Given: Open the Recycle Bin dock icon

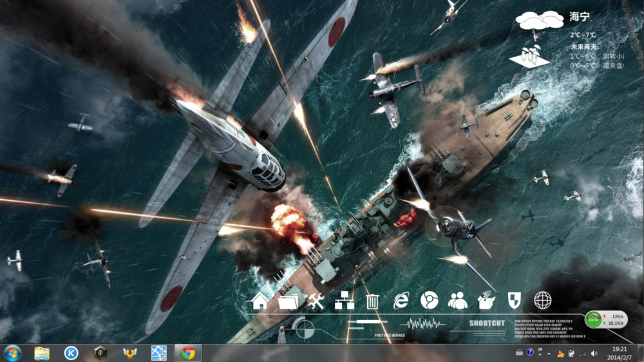Looking at the screenshot, I should click(372, 301).
